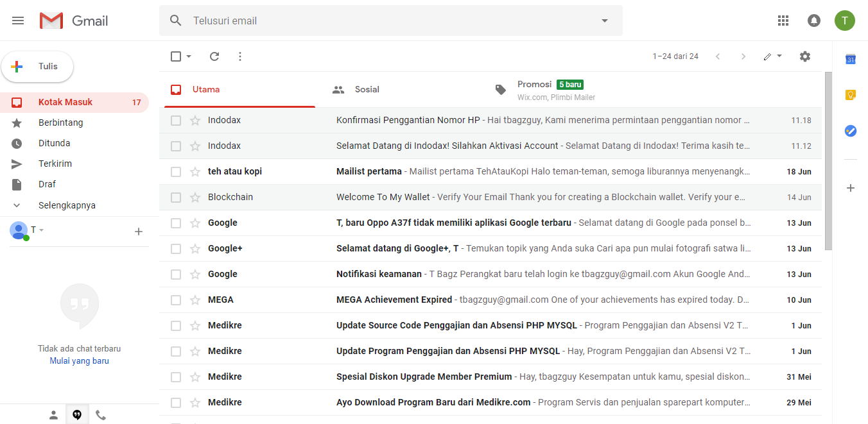Screen dimensions: 868x424
Task: Open Gmail Compose with the Tulis button
Action: (37, 66)
